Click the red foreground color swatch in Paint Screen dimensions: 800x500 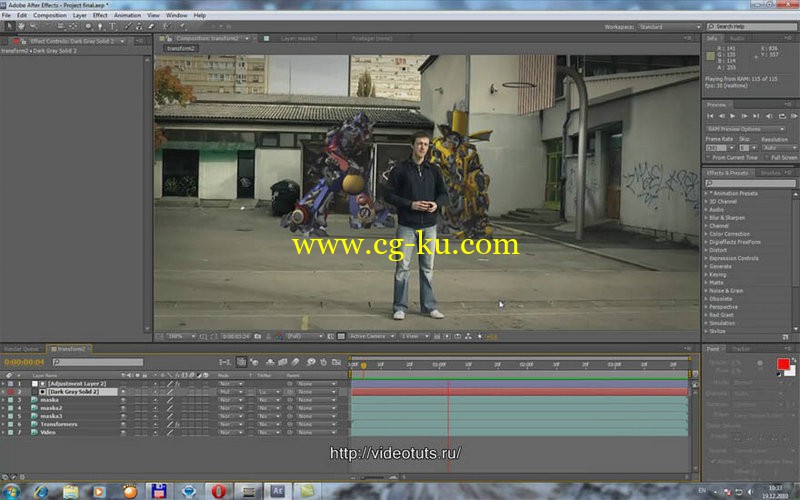pyautogui.click(x=783, y=364)
